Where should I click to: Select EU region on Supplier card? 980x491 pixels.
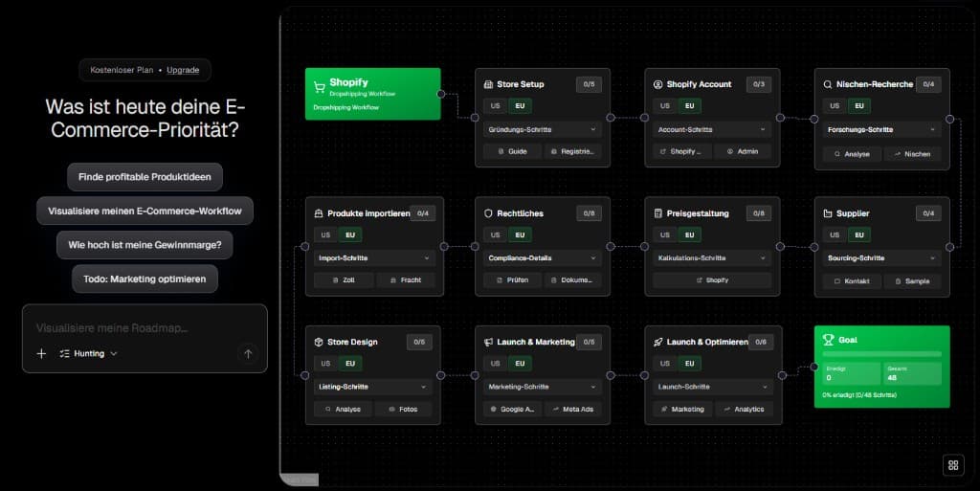(x=859, y=235)
